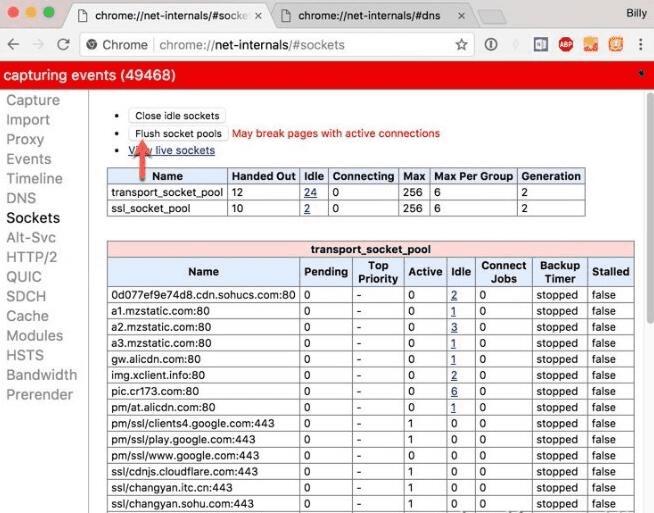The width and height of the screenshot is (654, 513).
Task: Open the HTTP/2 section
Action: point(32,257)
